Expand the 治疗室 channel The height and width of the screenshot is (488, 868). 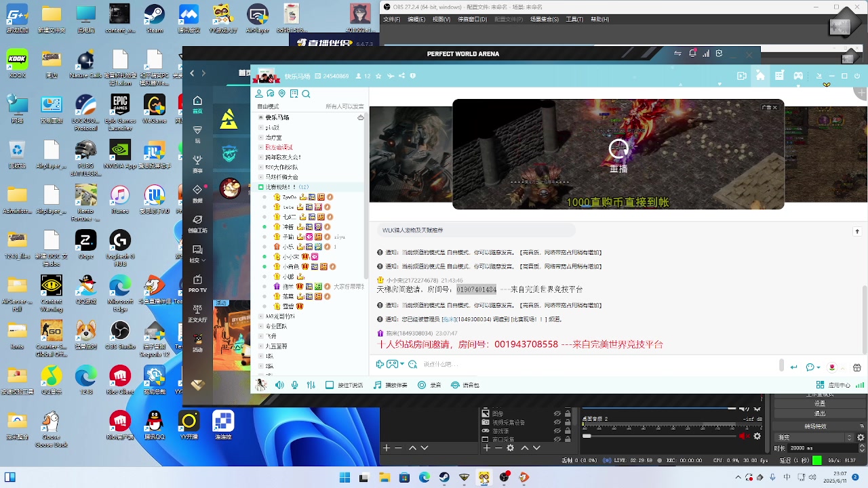260,137
